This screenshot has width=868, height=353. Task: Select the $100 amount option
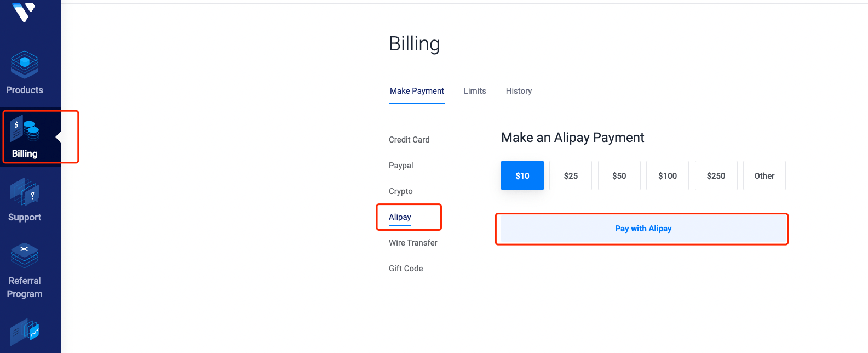(x=668, y=175)
